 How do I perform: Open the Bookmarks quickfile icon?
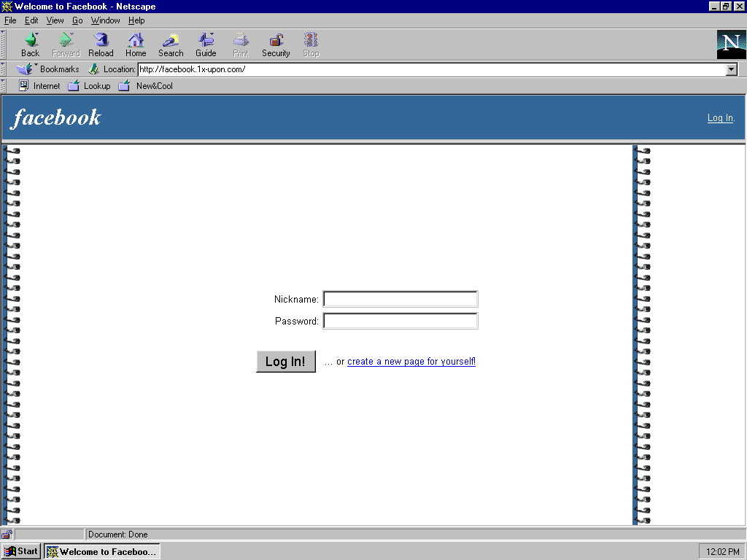pos(26,69)
